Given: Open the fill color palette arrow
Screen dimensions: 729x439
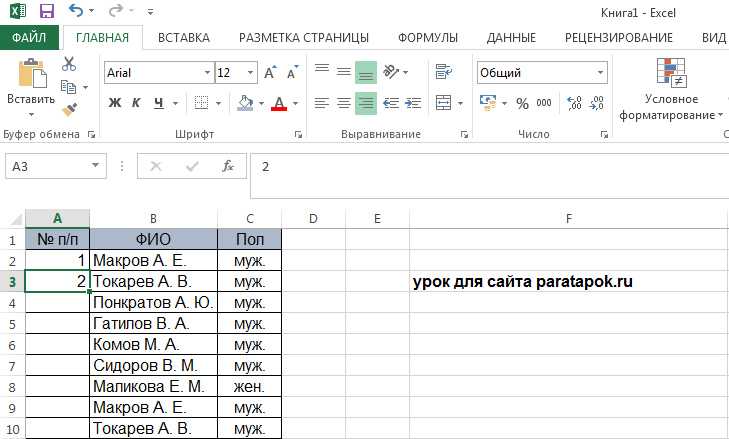Looking at the screenshot, I should (x=261, y=103).
